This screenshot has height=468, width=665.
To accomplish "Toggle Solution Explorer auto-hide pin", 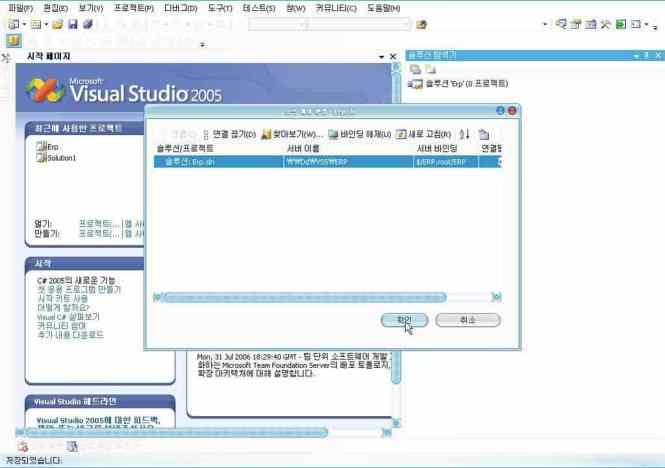I will click(x=646, y=56).
